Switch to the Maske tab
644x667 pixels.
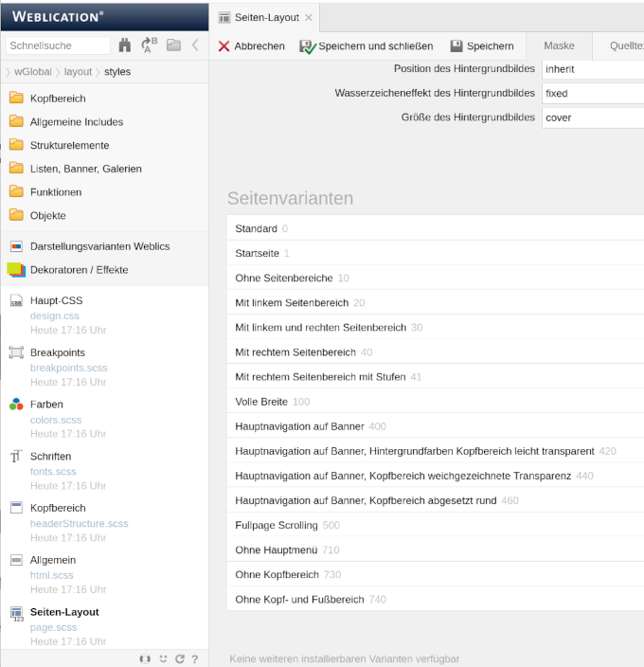559,46
